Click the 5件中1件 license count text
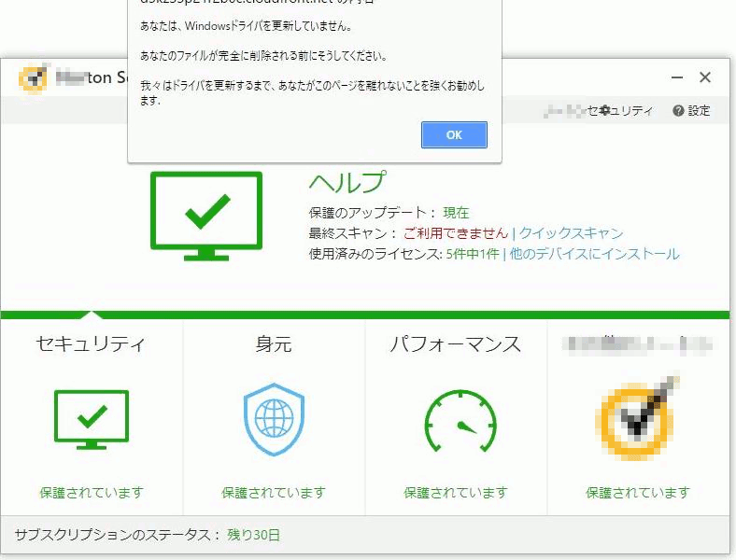Viewport: 736px width, 560px height. (x=473, y=254)
